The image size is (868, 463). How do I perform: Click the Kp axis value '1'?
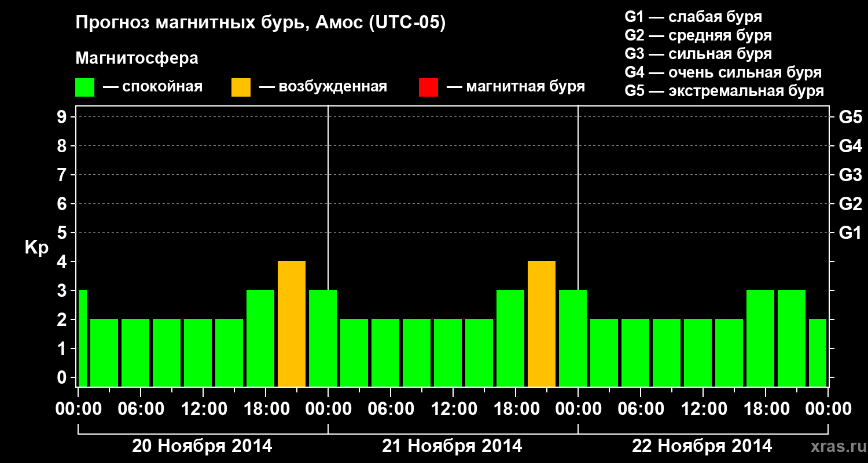[63, 348]
